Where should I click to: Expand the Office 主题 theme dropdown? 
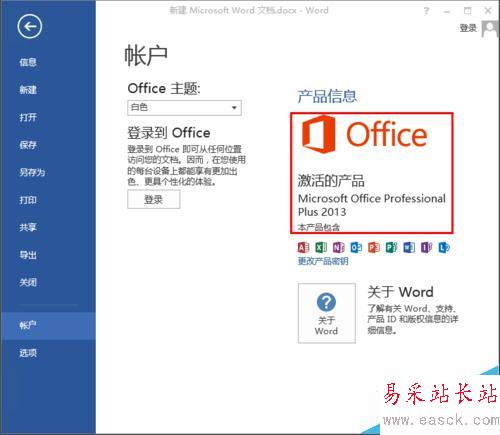(x=184, y=108)
